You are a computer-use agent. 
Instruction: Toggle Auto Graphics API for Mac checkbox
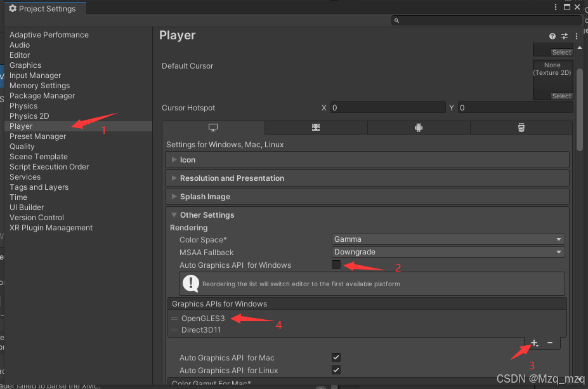click(x=336, y=357)
